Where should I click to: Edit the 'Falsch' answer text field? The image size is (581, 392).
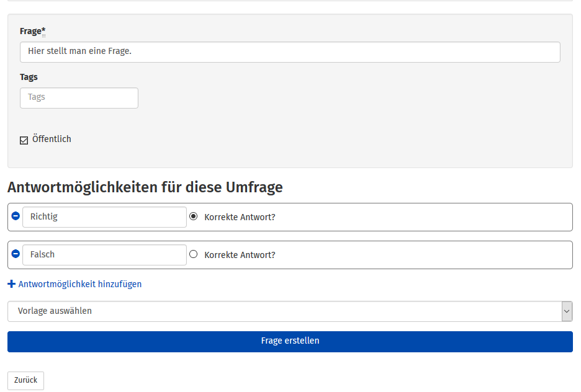coord(104,255)
